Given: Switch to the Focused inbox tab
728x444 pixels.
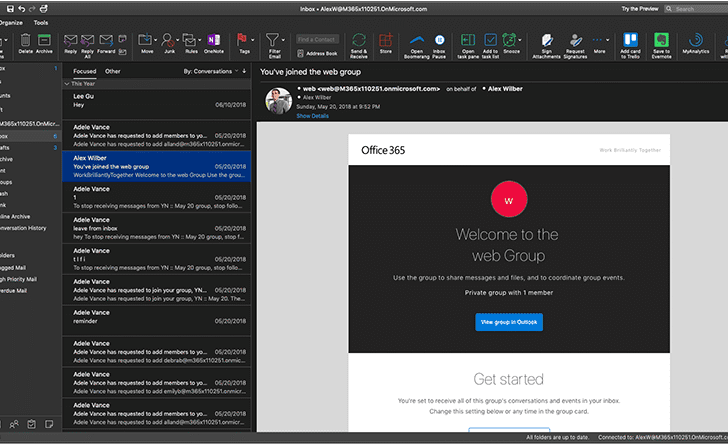Looking at the screenshot, I should point(84,71).
